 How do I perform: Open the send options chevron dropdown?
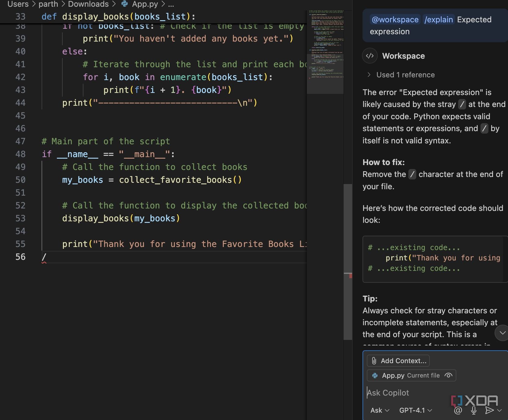point(500,410)
